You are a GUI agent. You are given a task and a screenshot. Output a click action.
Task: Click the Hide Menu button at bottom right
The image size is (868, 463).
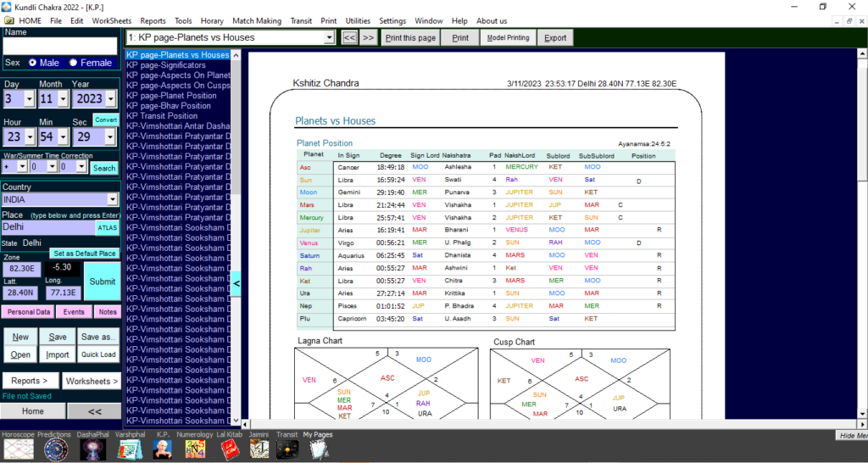coord(851,435)
